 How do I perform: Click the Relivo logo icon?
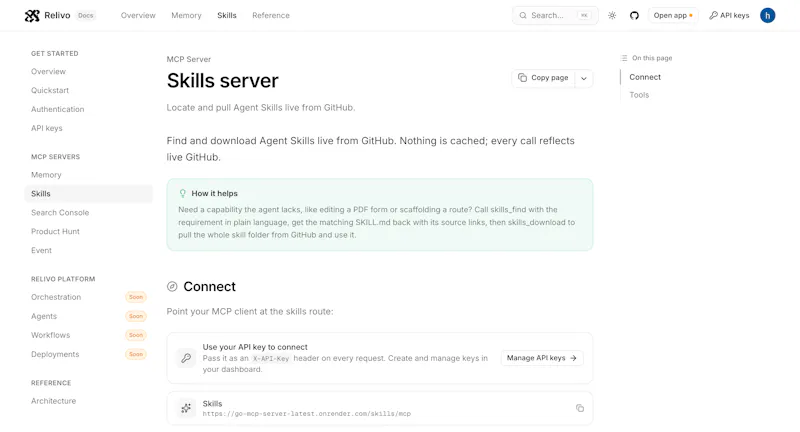32,16
